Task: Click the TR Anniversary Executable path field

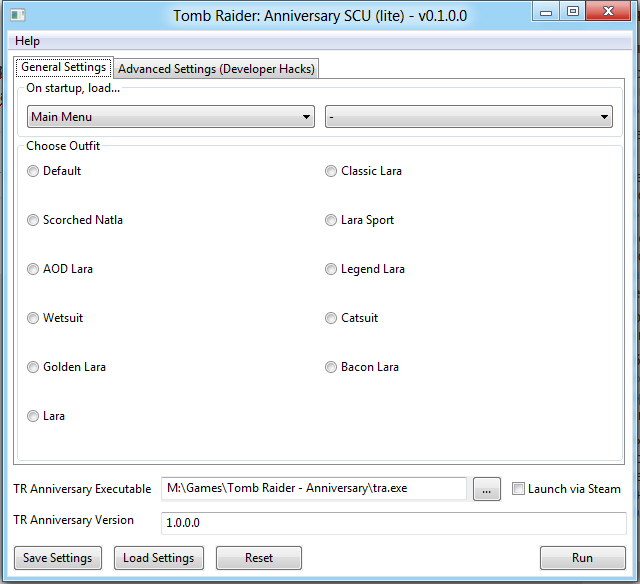Action: click(x=314, y=488)
